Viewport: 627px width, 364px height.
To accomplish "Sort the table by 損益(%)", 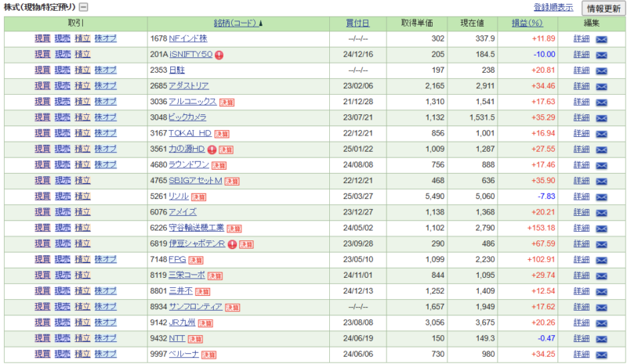I will pyautogui.click(x=527, y=23).
